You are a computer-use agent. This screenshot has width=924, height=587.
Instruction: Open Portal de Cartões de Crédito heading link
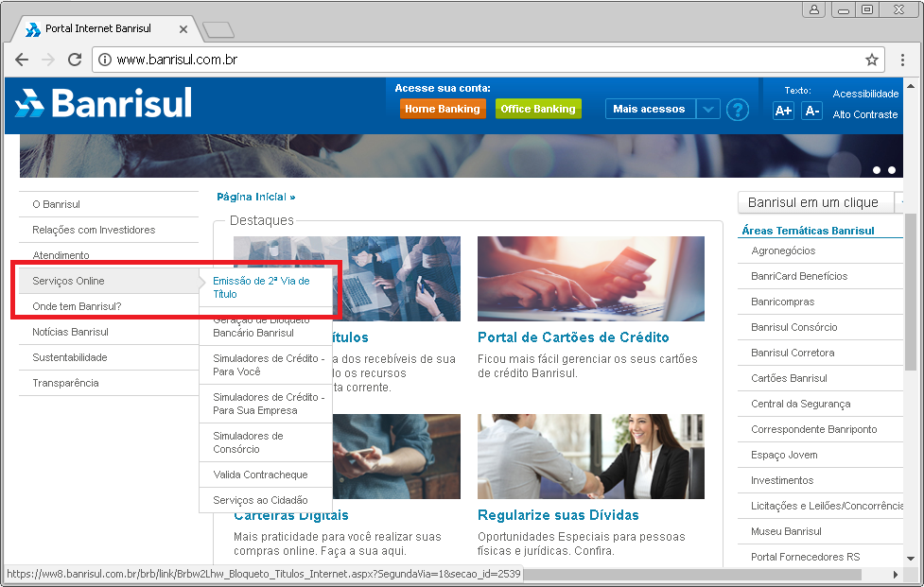coord(573,337)
